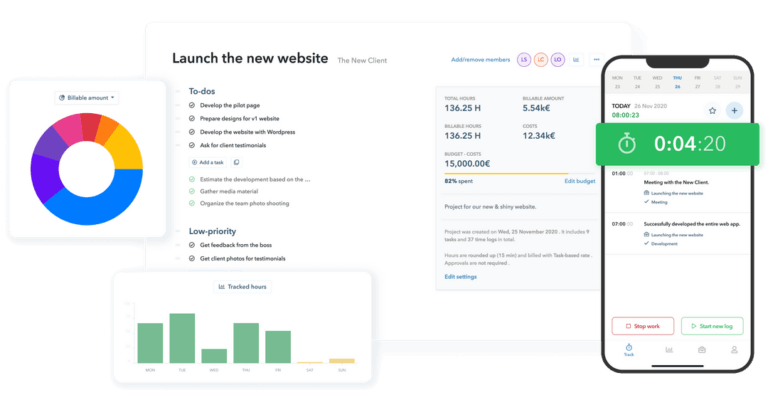
Task: Click checkmark icon beside Development tag
Action: click(647, 244)
